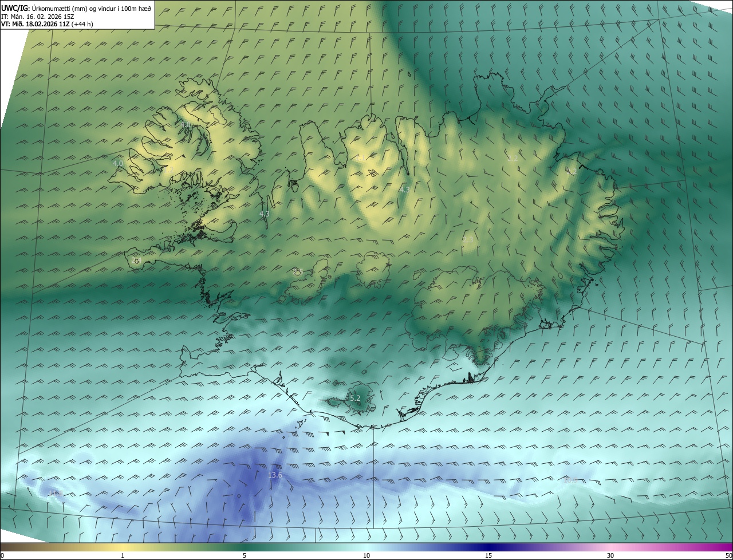Click the colorbar tick label '30'
This screenshot has height=560, width=733.
pos(610,555)
